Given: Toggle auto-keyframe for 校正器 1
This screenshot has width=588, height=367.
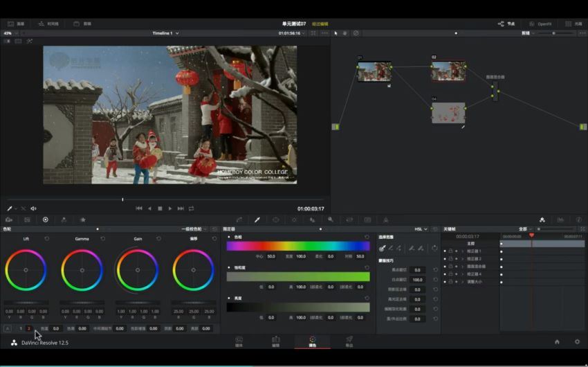Looking at the screenshot, I should click(457, 251).
